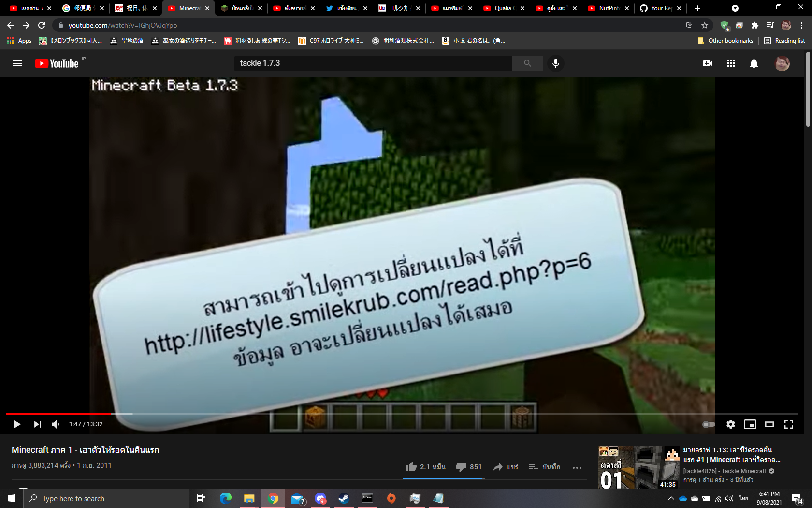812x508 pixels.
Task: Click the search magnifier button
Action: click(x=527, y=63)
